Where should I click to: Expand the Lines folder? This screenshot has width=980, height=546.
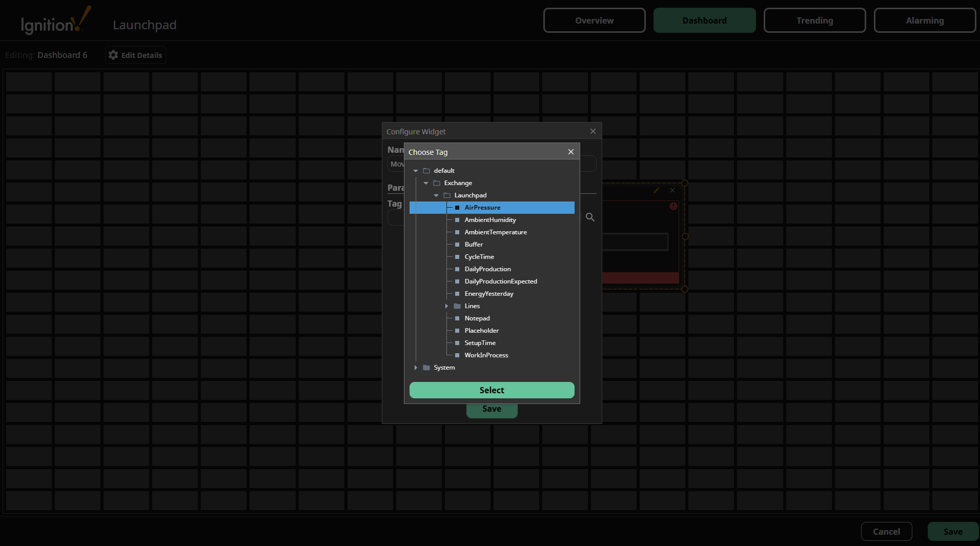pos(447,306)
